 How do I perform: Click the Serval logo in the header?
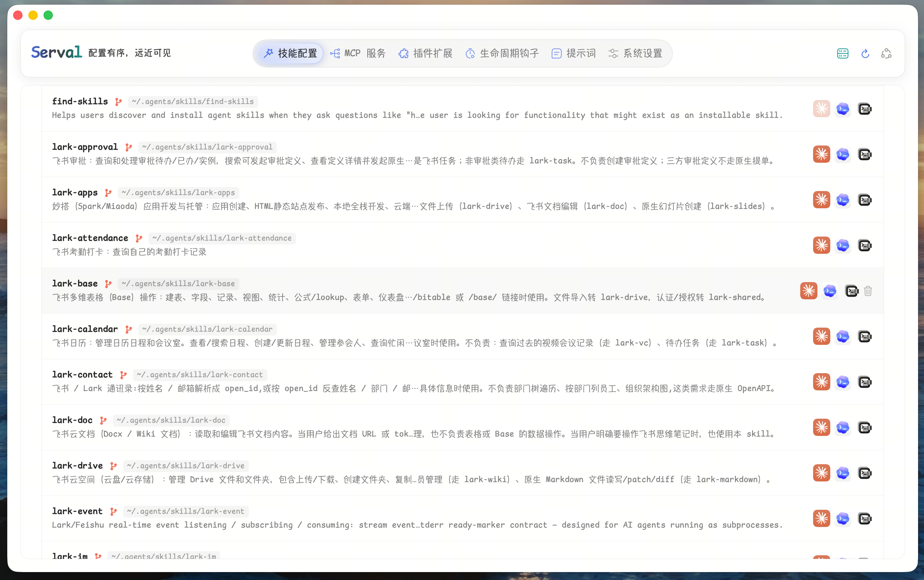pos(56,52)
